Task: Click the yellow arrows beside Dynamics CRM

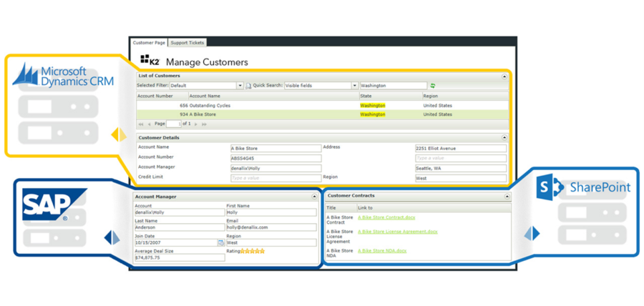Action: pyautogui.click(x=119, y=134)
